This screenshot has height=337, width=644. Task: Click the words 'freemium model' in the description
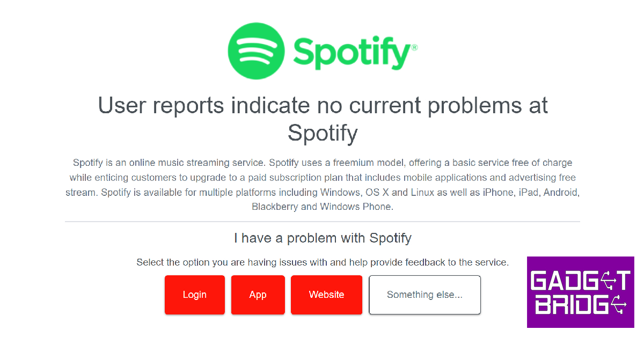365,163
